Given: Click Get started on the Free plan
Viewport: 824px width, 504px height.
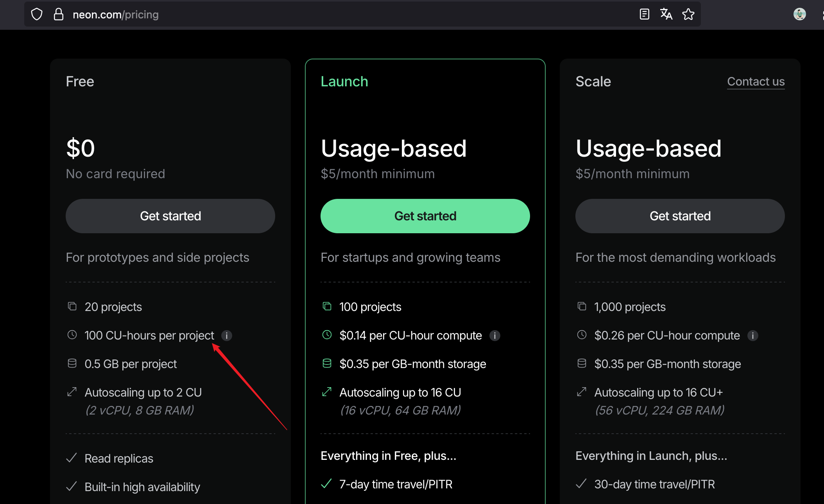Looking at the screenshot, I should [x=170, y=216].
